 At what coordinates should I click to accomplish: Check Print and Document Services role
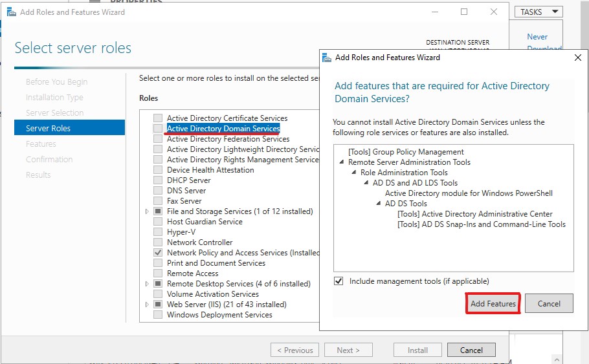point(158,262)
